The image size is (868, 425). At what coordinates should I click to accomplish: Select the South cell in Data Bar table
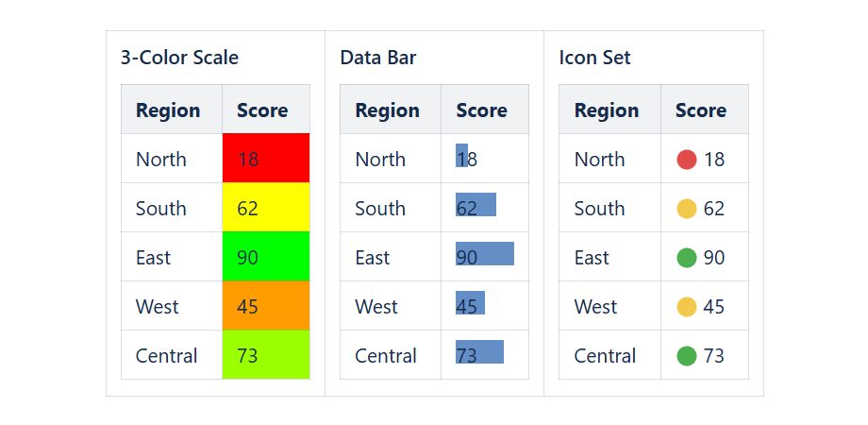coord(391,208)
